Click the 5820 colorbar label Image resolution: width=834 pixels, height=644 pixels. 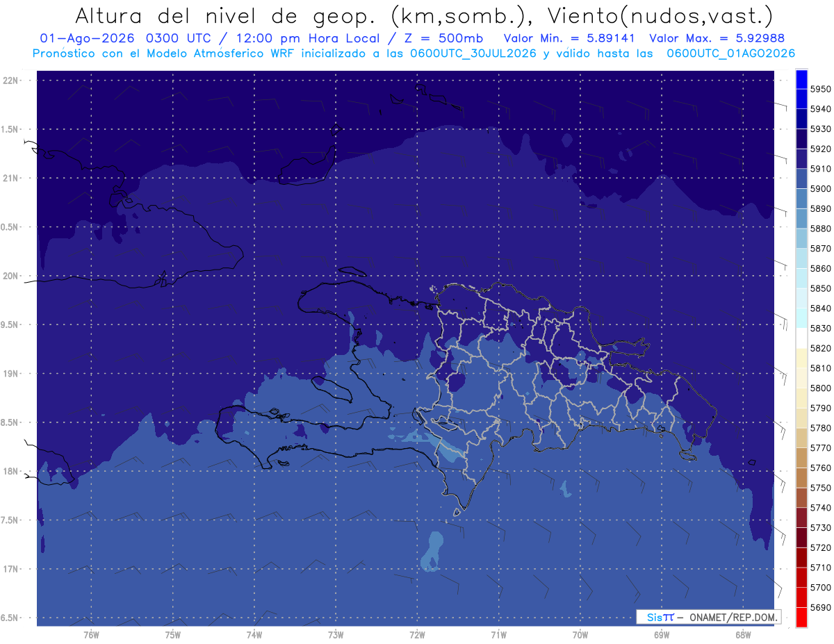point(821,348)
